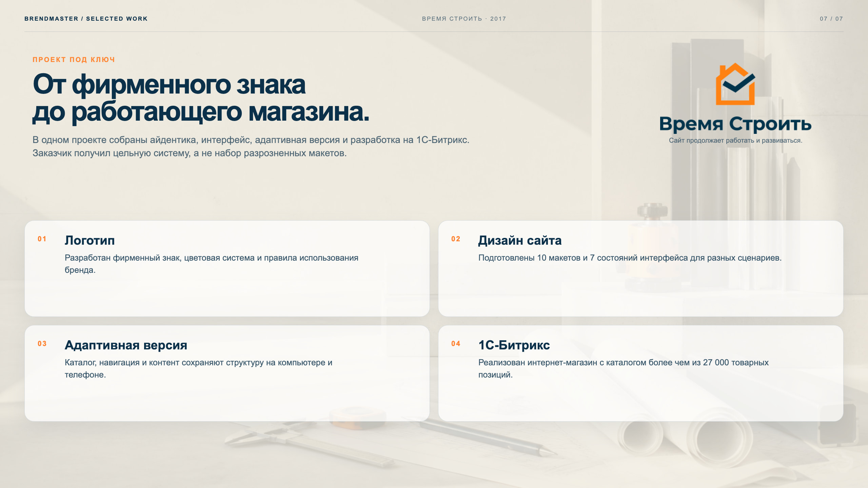Click the "Логотип" card title
Screen dimensions: 868x488
pos(90,240)
